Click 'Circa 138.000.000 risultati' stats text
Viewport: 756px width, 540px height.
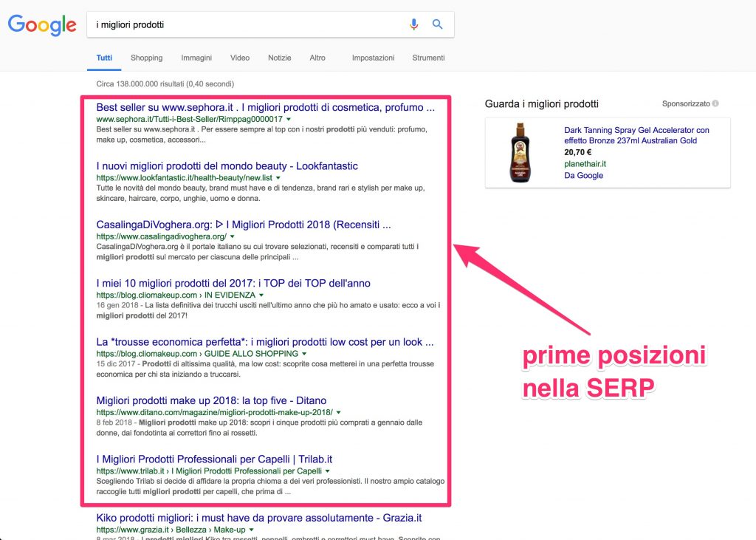[x=165, y=84]
